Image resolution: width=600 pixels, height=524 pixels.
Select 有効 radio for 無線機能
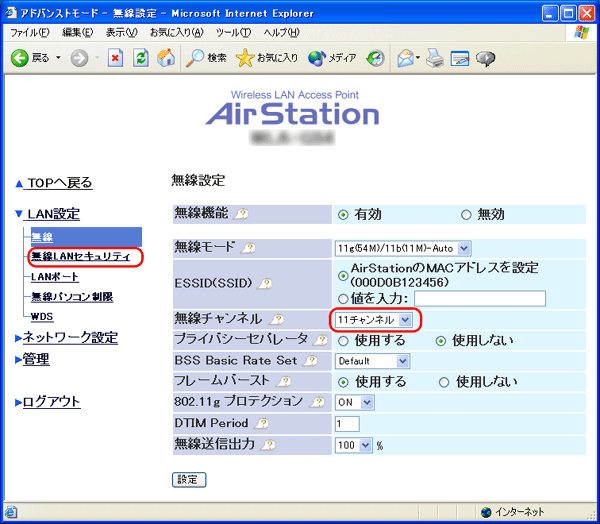343,215
